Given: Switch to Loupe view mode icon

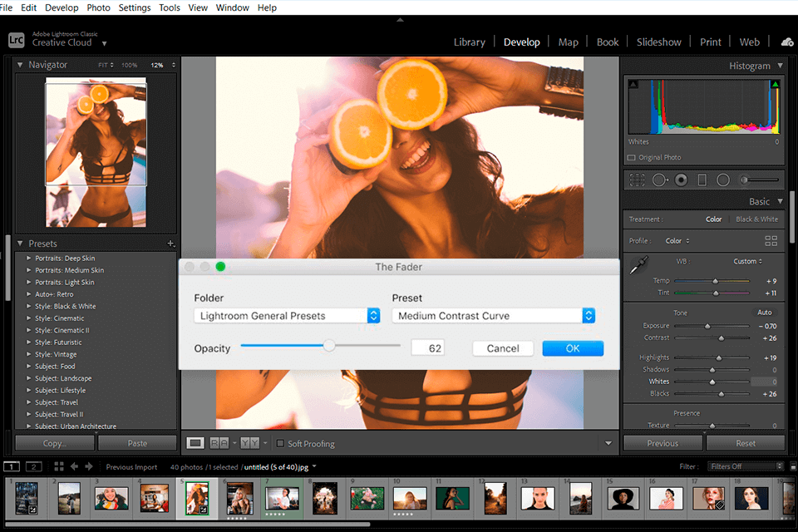Looking at the screenshot, I should [x=195, y=443].
